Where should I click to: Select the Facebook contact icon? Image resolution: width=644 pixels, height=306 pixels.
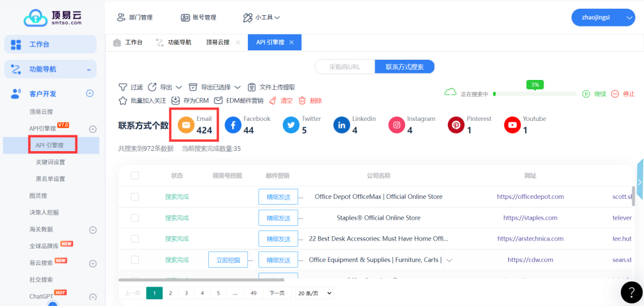coord(233,125)
